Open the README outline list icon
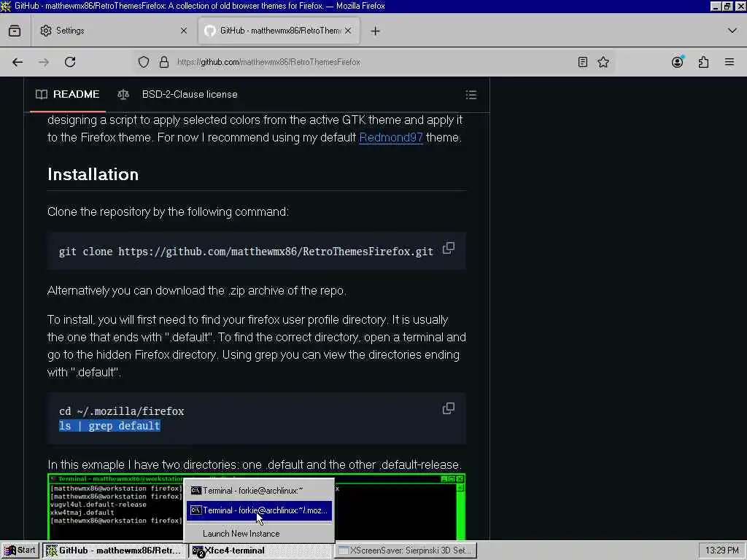The width and height of the screenshot is (747, 560). point(471,95)
